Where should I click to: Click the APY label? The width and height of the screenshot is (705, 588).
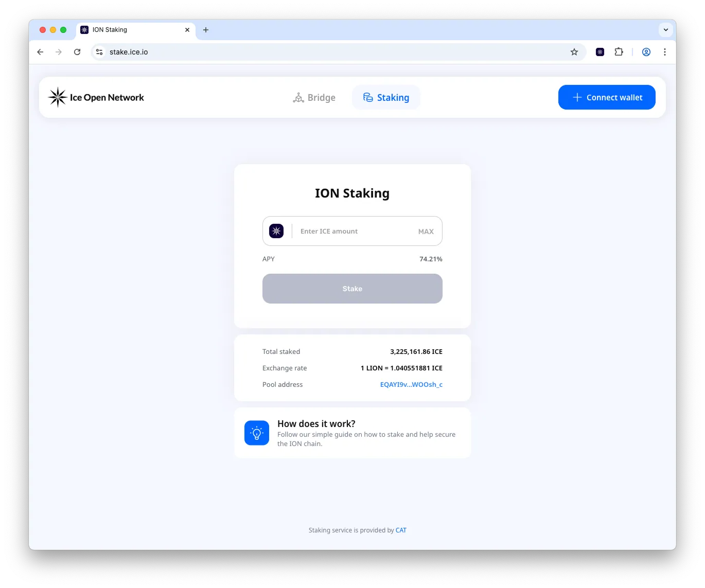269,259
